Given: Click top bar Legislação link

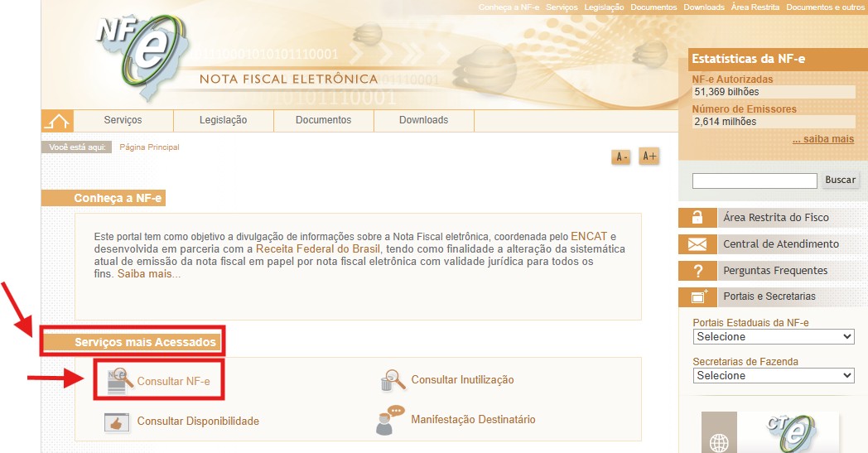Looking at the screenshot, I should coord(604,7).
